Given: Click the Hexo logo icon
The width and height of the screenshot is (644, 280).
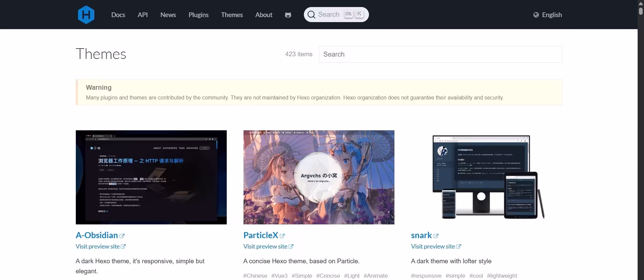Looking at the screenshot, I should click(x=86, y=15).
